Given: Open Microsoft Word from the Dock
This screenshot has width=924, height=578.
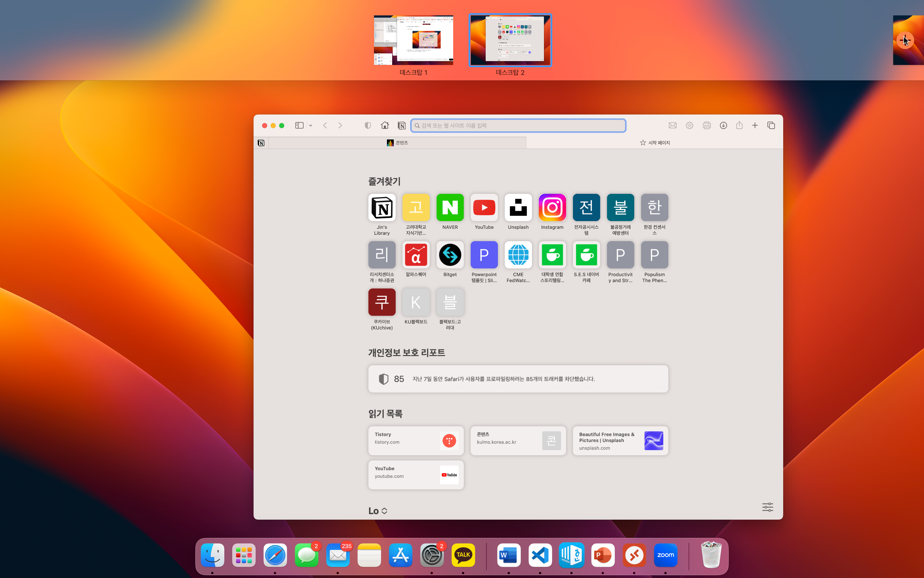Looking at the screenshot, I should 509,555.
